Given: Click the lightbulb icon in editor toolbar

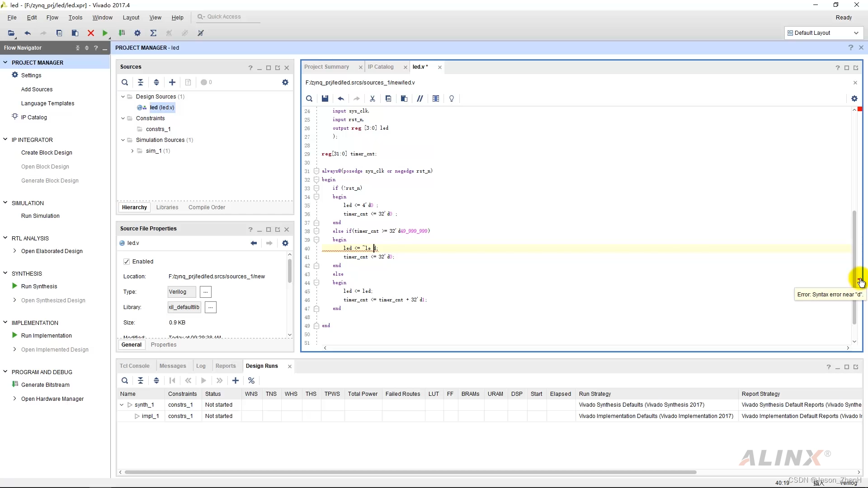Looking at the screenshot, I should tap(452, 99).
